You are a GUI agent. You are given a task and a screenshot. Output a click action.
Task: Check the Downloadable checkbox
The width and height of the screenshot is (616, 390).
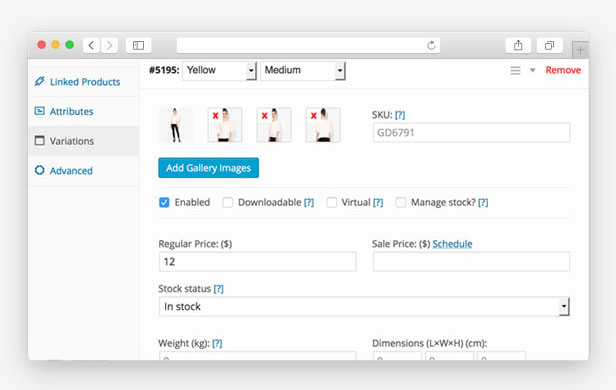[x=227, y=202]
